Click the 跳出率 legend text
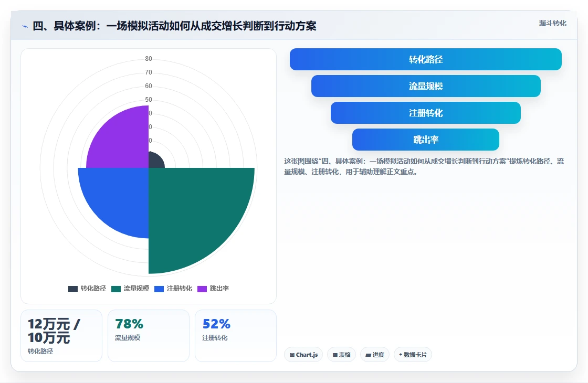The image size is (588, 383). click(219, 289)
